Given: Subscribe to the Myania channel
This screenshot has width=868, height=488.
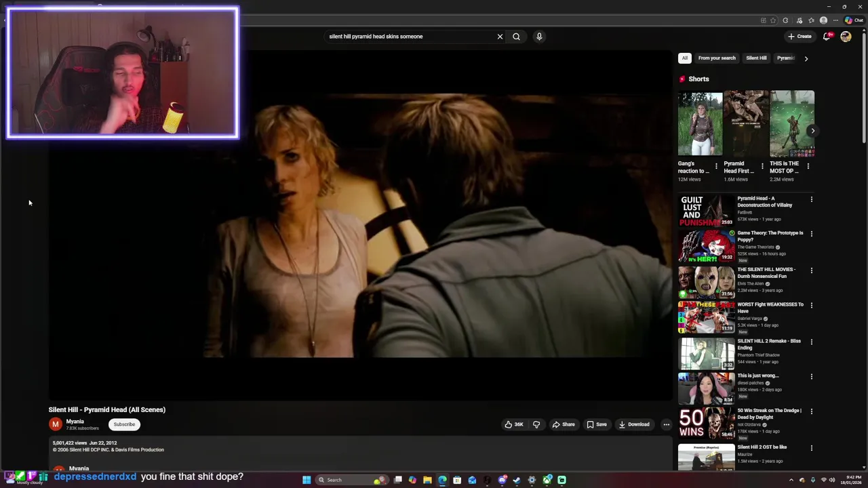Looking at the screenshot, I should [x=124, y=424].
